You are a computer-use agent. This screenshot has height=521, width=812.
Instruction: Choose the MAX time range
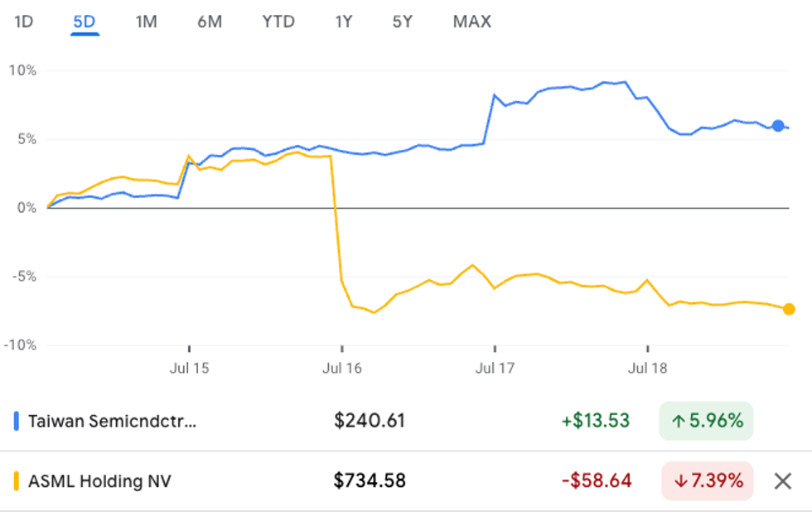[x=472, y=22]
